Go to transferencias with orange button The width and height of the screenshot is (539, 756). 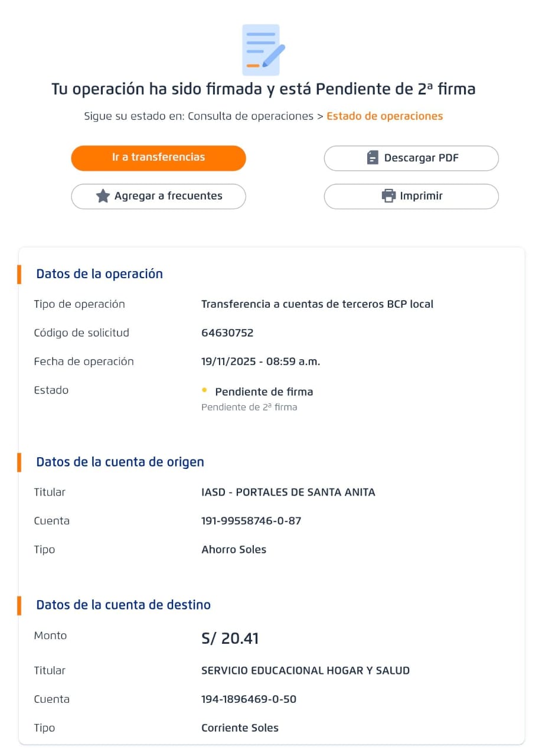click(x=158, y=158)
